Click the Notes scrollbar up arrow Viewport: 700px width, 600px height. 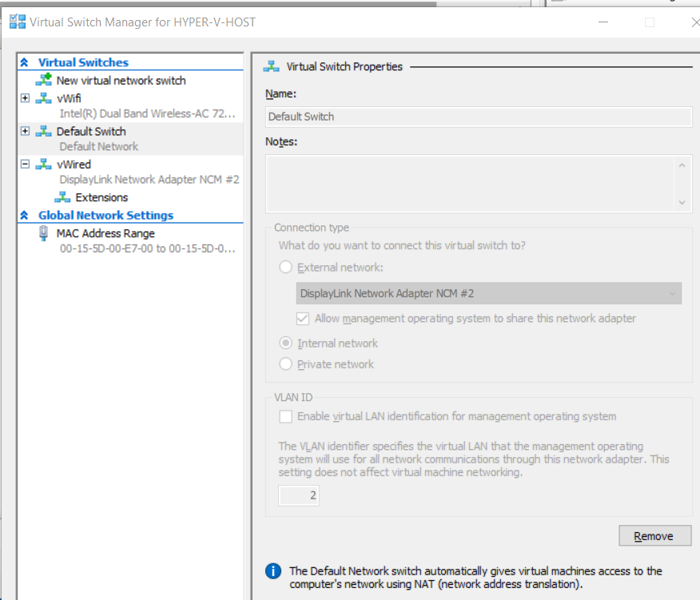tap(682, 165)
